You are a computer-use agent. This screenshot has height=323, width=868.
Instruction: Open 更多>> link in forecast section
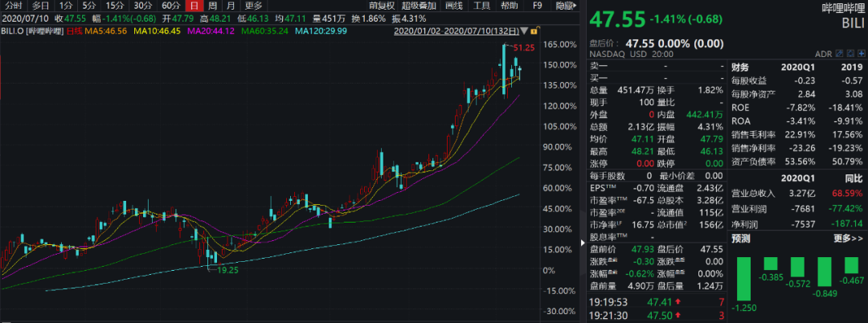point(849,239)
